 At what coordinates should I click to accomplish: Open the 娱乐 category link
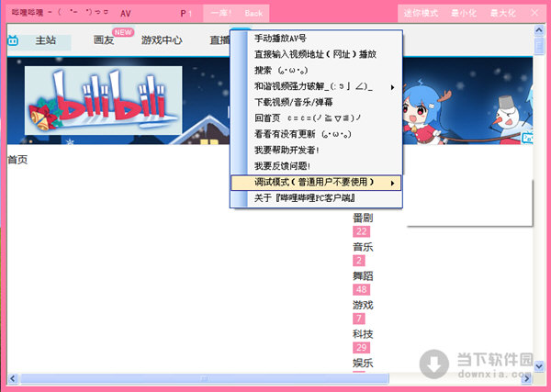[363, 363]
